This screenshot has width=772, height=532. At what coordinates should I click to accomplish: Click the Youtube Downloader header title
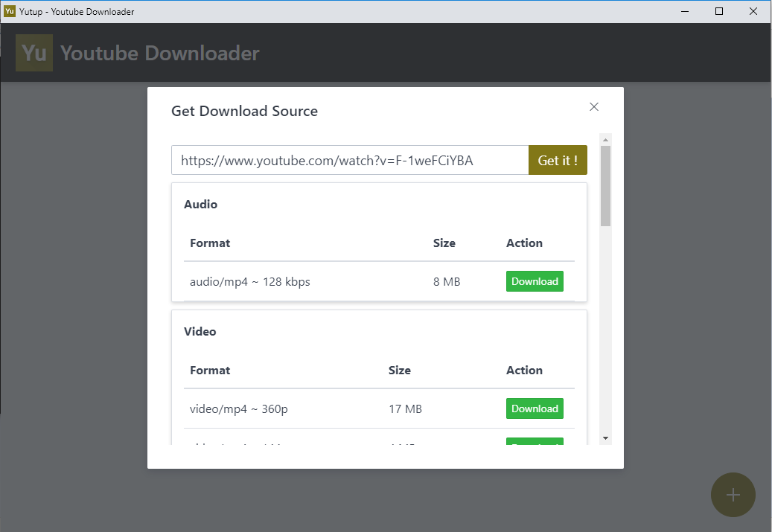point(159,53)
